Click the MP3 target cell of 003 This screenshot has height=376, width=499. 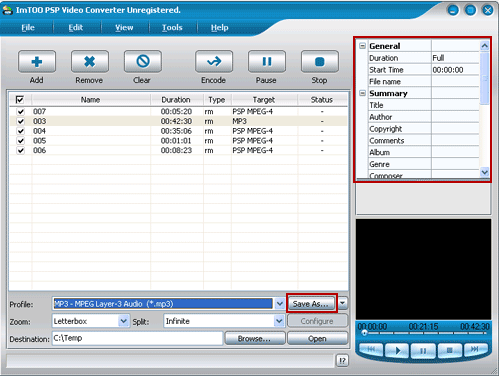[239, 121]
